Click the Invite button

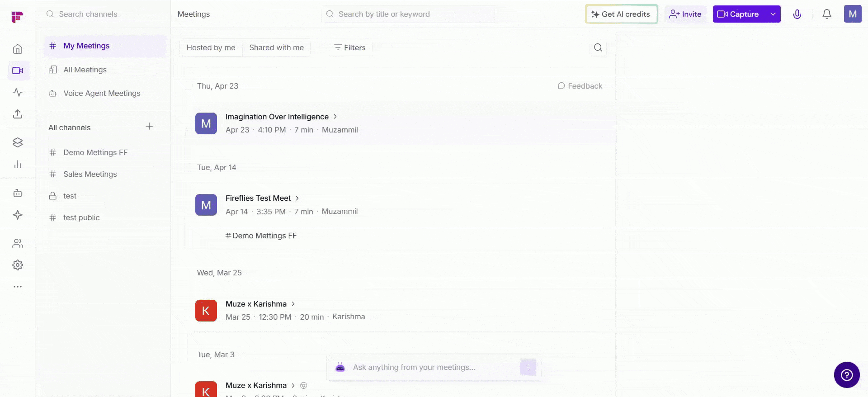685,14
